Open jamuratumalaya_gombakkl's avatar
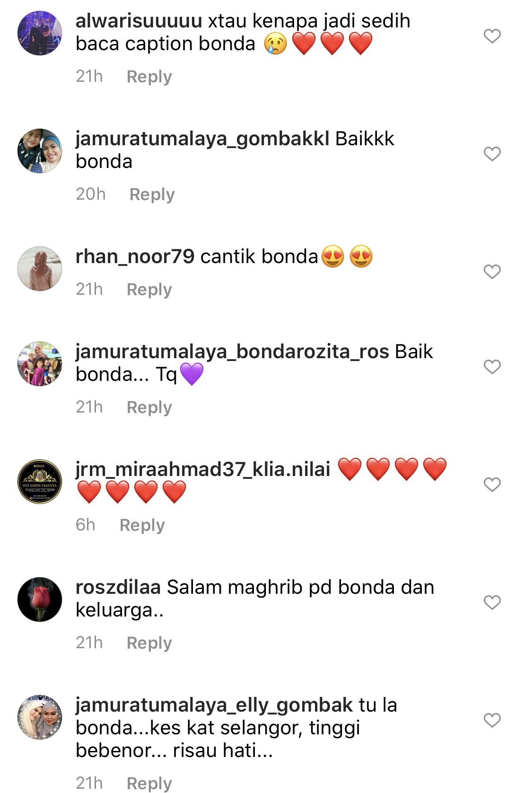 tap(40, 151)
